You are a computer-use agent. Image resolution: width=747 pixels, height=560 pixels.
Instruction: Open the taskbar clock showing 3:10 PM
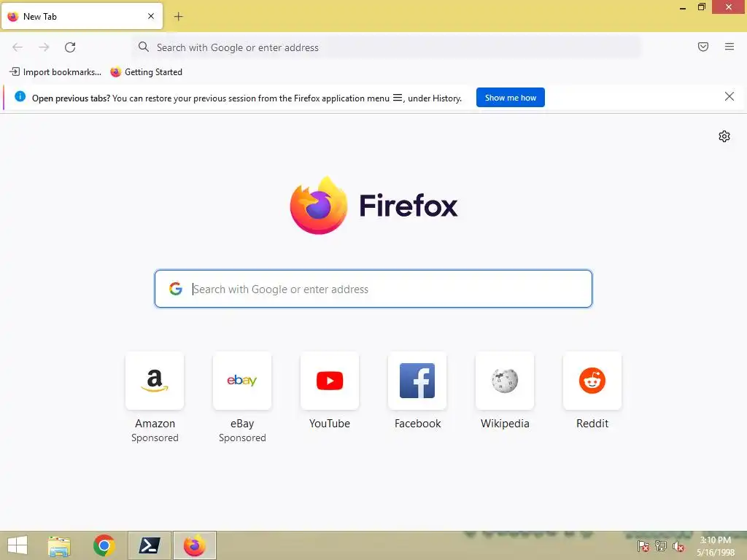[715, 546]
